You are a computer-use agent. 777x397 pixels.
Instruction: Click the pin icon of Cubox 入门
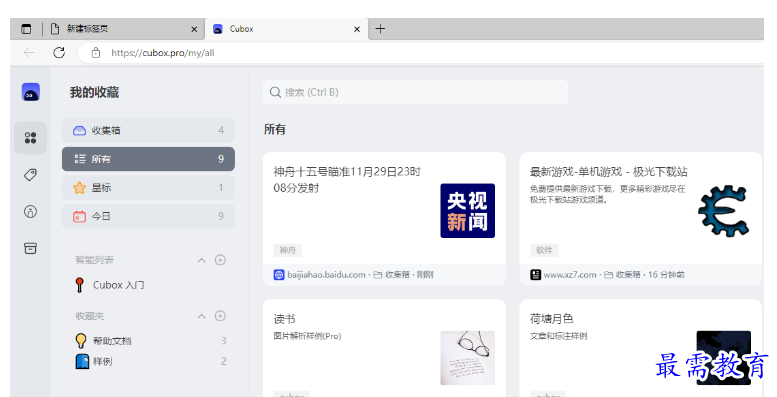tap(79, 285)
